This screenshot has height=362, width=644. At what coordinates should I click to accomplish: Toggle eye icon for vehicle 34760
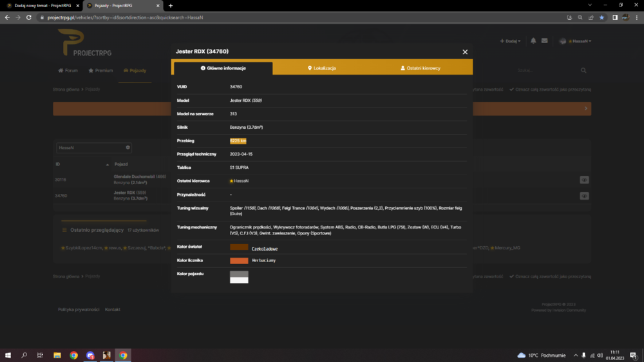(584, 196)
